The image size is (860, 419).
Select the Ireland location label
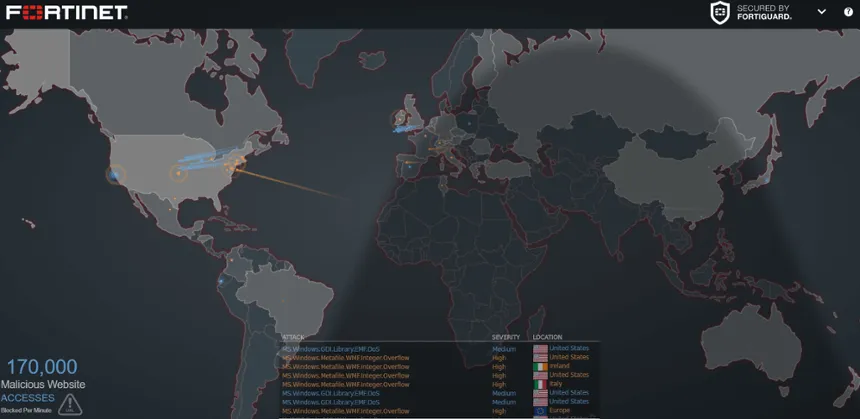(x=559, y=366)
